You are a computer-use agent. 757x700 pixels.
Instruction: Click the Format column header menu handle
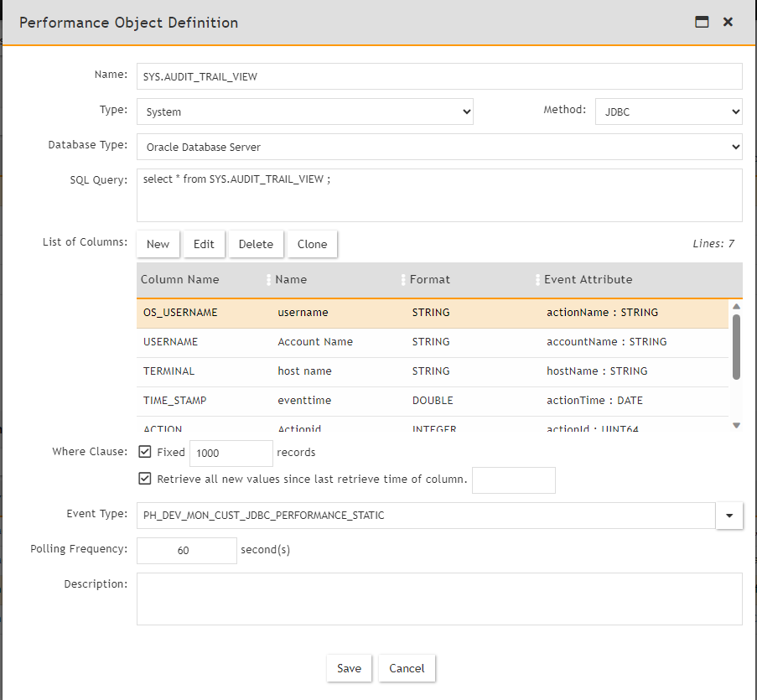pyautogui.click(x=537, y=280)
